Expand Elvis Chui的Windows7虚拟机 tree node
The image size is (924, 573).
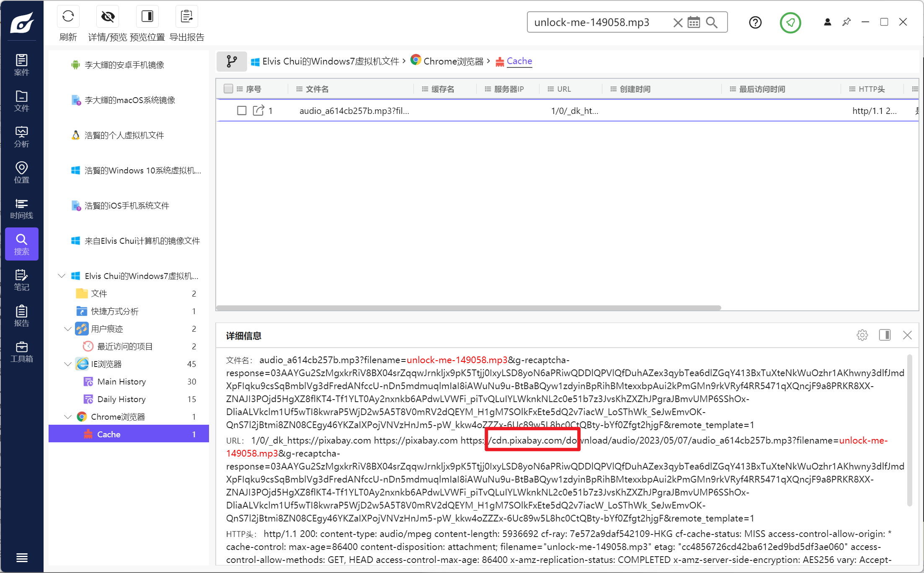click(x=62, y=276)
